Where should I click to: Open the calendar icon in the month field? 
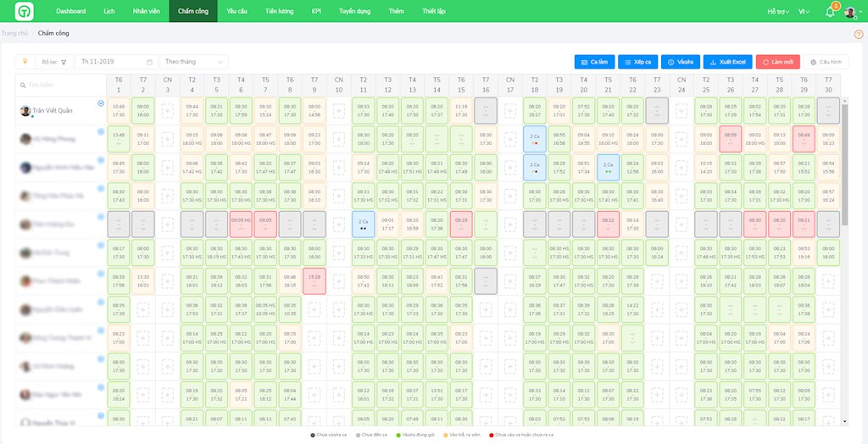149,62
